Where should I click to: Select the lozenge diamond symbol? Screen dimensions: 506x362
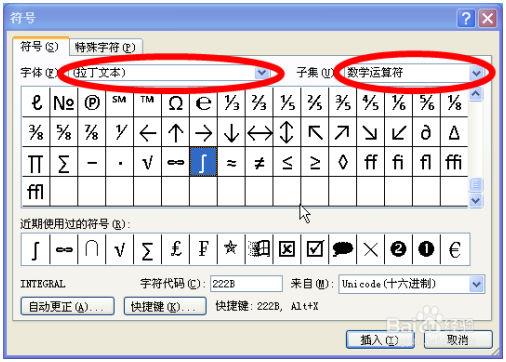343,162
